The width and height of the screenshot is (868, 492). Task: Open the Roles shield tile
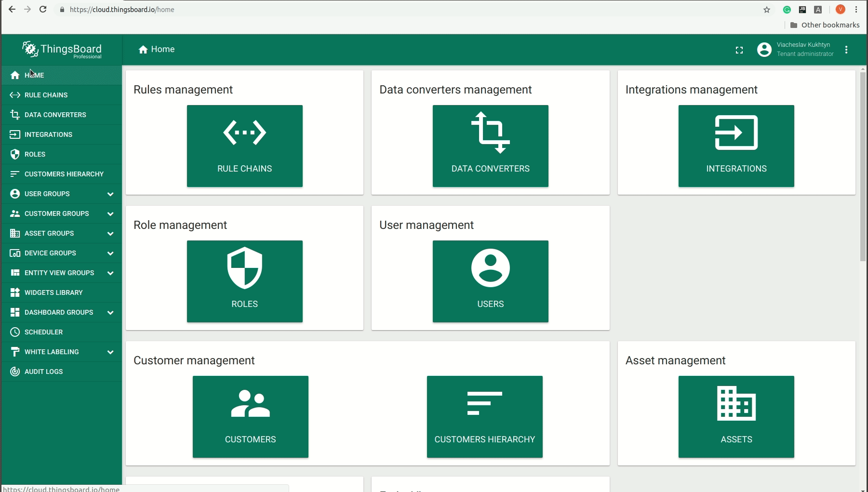(244, 281)
